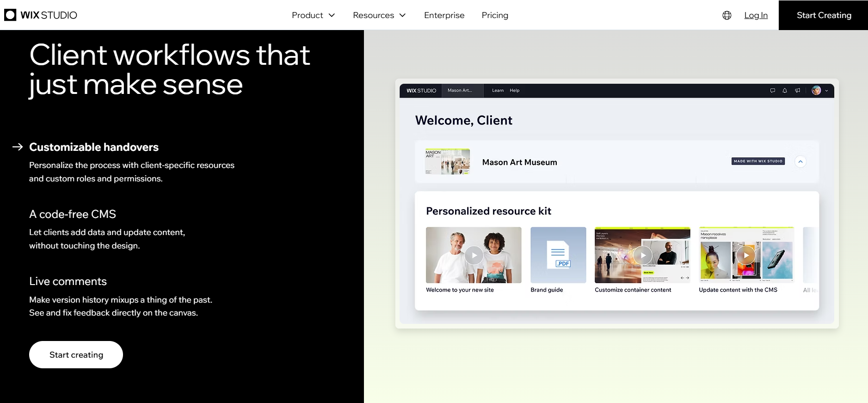The height and width of the screenshot is (403, 868).
Task: Click the Brand guide caption
Action: pyautogui.click(x=547, y=290)
